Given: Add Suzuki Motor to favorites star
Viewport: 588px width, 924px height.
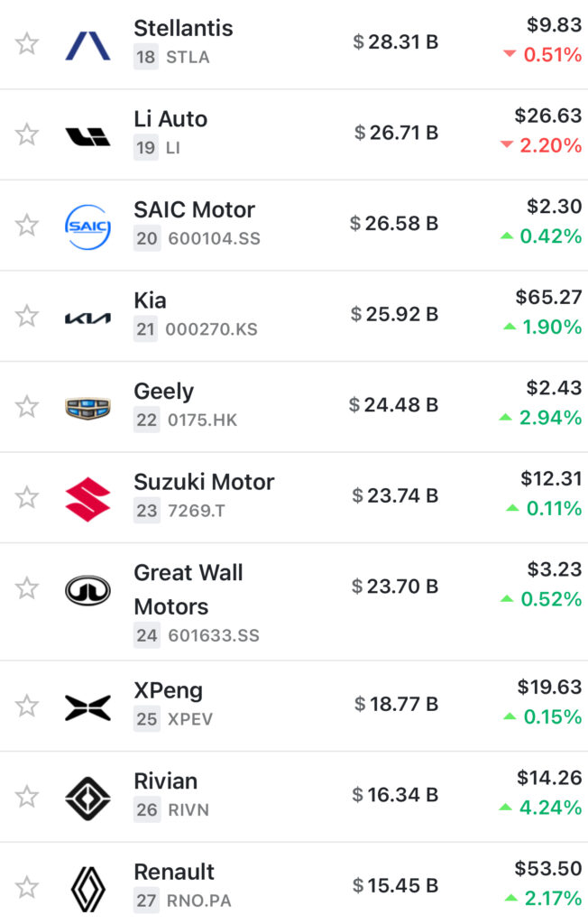Looking at the screenshot, I should coord(27,497).
